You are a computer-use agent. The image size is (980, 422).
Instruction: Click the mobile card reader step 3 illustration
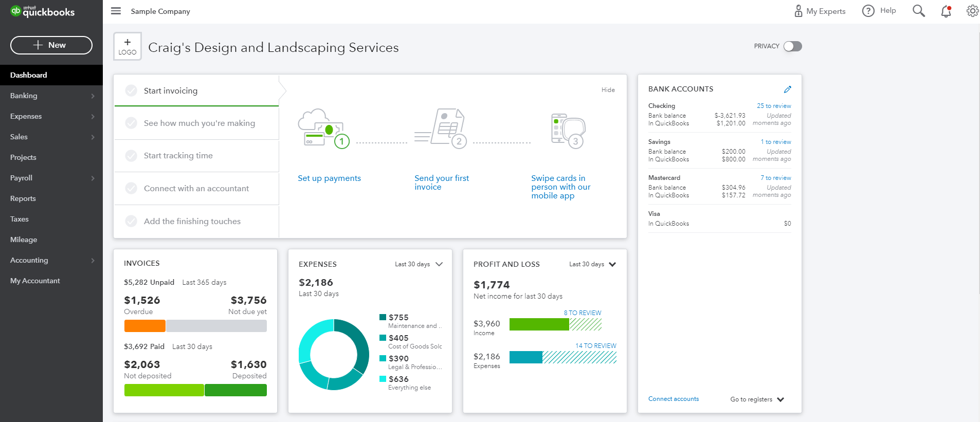[x=568, y=131]
